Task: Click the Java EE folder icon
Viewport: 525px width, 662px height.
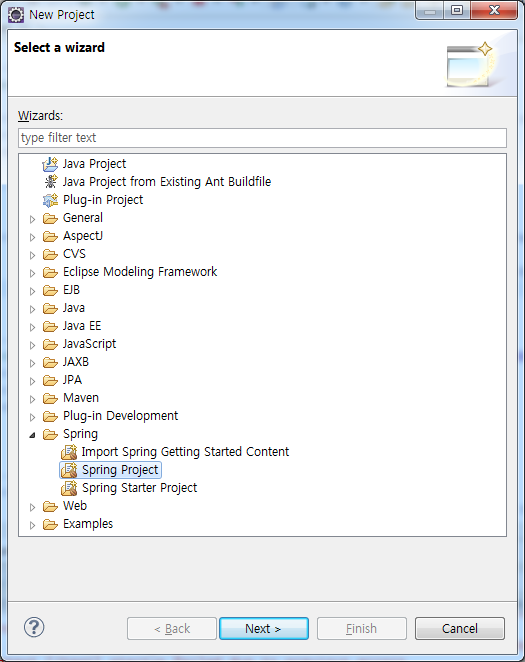Action: (x=50, y=326)
